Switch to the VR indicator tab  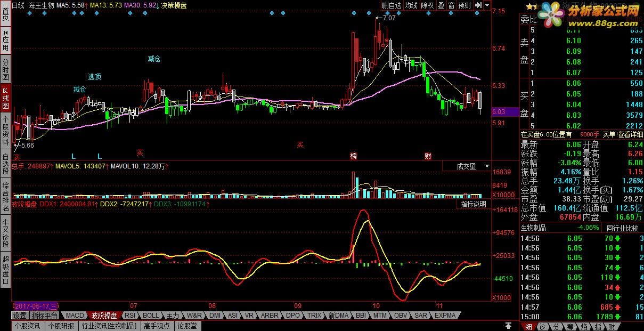(249, 316)
